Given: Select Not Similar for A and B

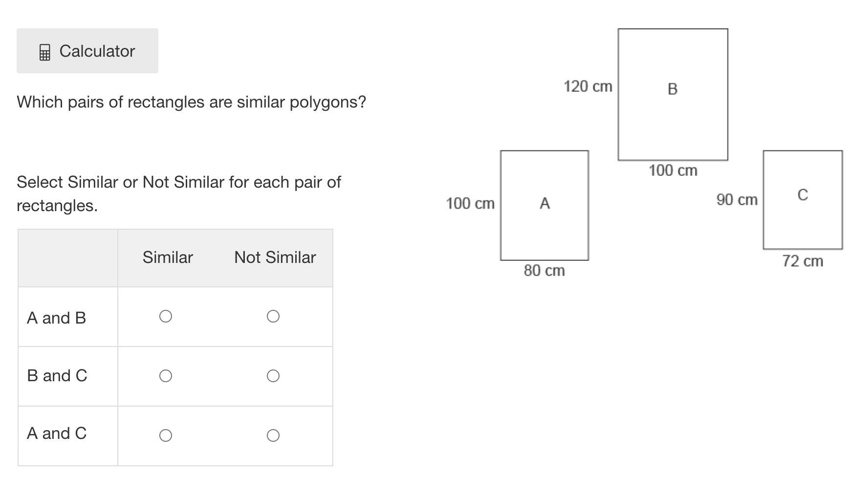Looking at the screenshot, I should pyautogui.click(x=273, y=317).
